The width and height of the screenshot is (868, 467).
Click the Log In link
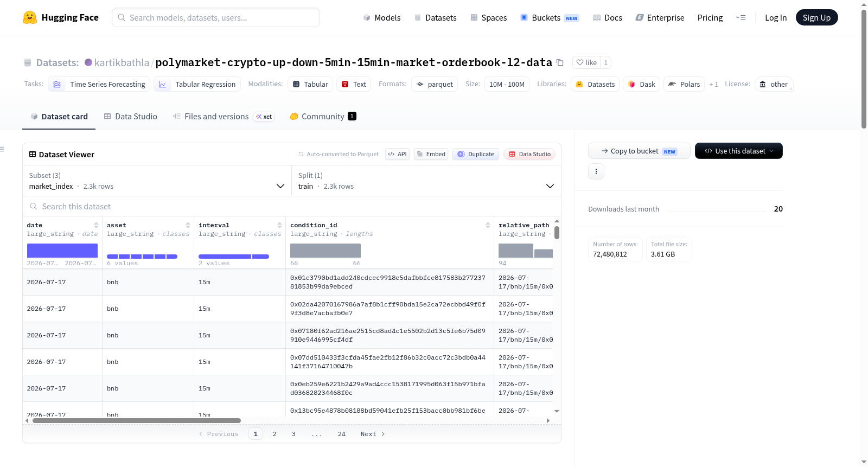coord(776,17)
